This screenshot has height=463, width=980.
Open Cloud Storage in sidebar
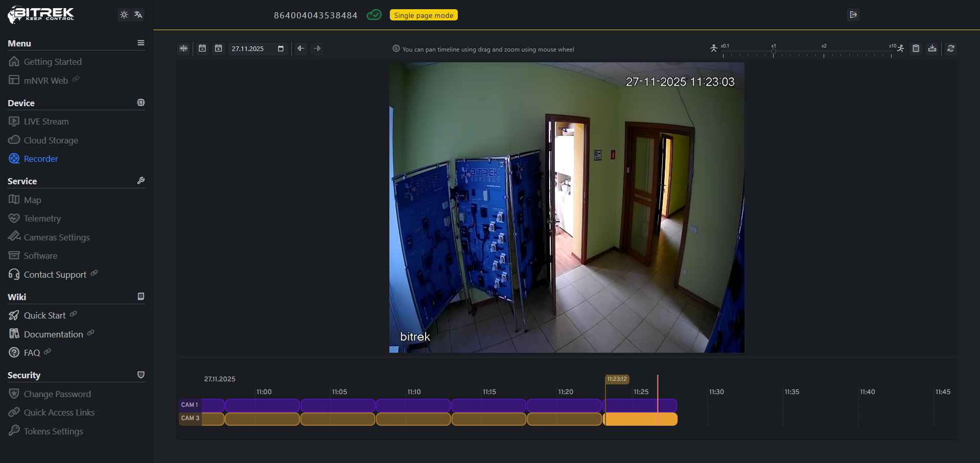pyautogui.click(x=51, y=140)
